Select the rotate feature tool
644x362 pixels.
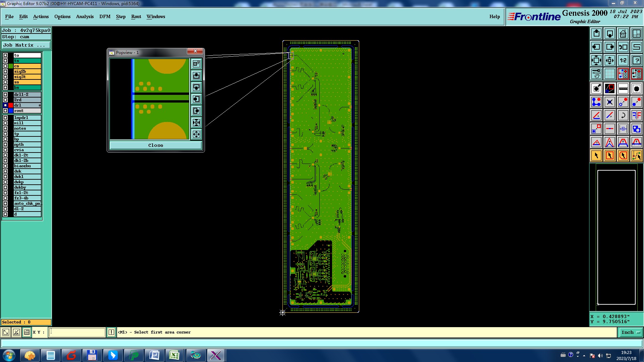click(x=623, y=115)
